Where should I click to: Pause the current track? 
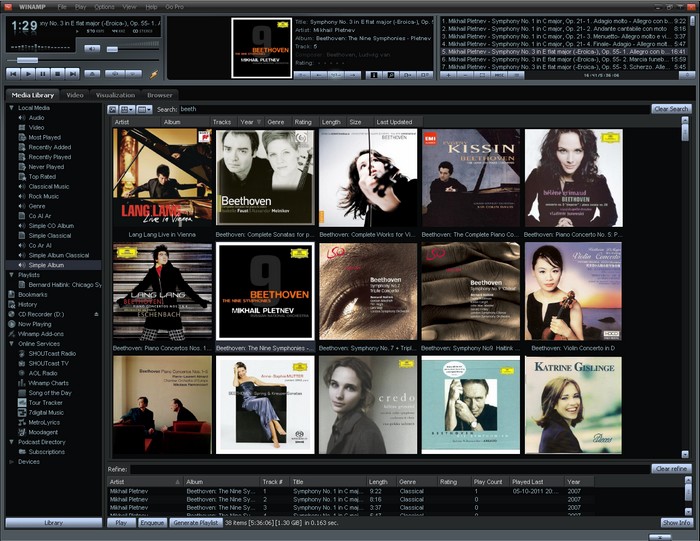coord(43,74)
